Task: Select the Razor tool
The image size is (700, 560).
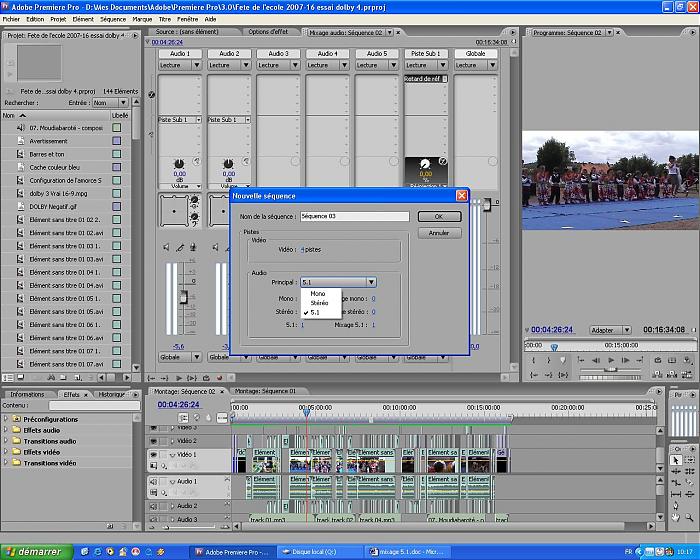Action: coord(689,483)
